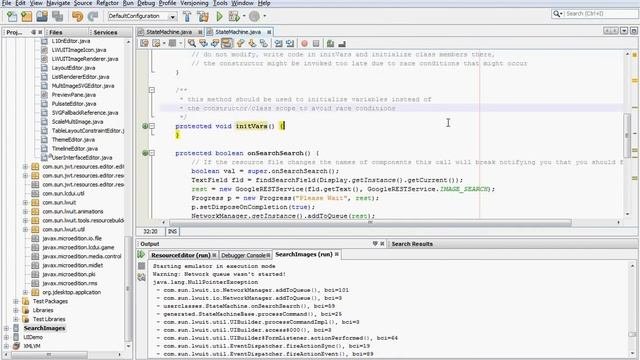Click the editor horizontal scrollbar

pos(370,222)
